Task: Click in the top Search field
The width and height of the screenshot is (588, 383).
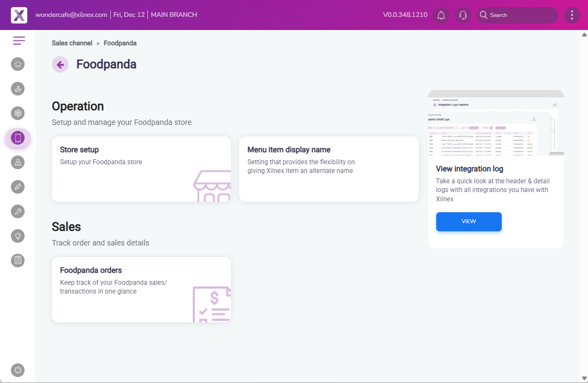Action: 519,15
